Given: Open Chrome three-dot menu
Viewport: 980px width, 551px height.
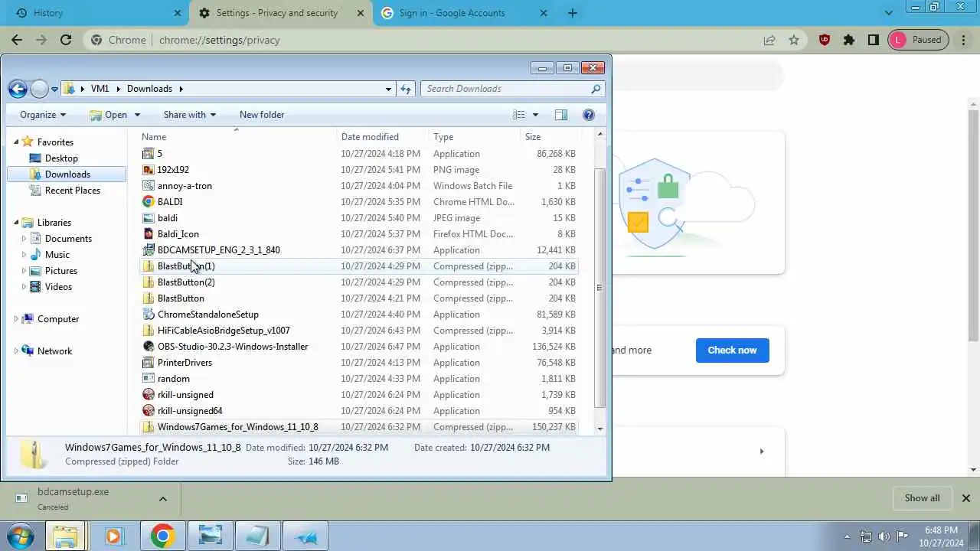Looking at the screenshot, I should tap(964, 40).
